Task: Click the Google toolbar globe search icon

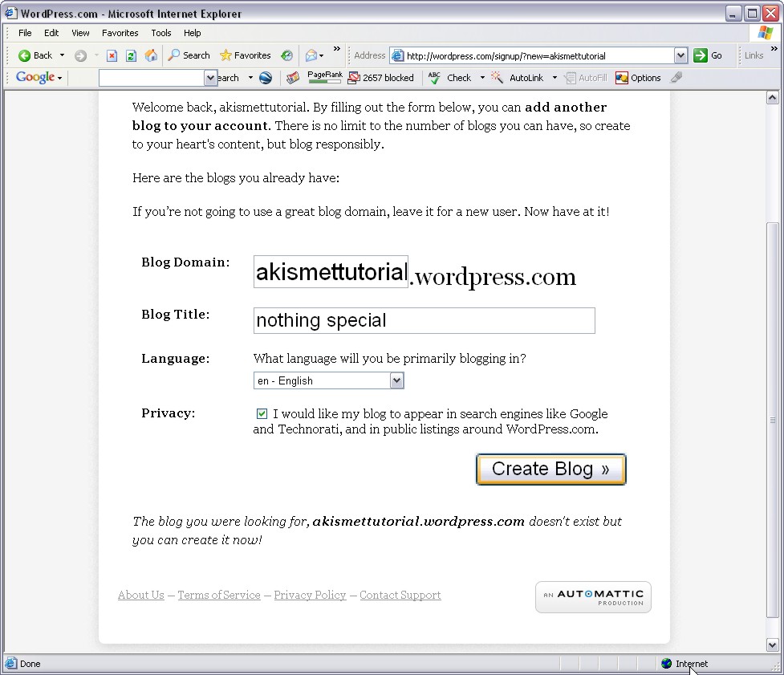Action: (266, 78)
